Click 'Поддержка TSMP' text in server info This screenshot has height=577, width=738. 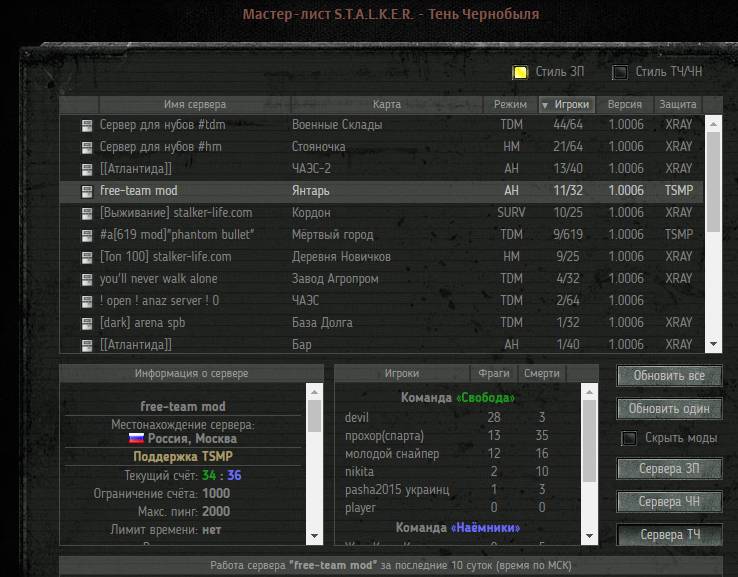coord(183,457)
